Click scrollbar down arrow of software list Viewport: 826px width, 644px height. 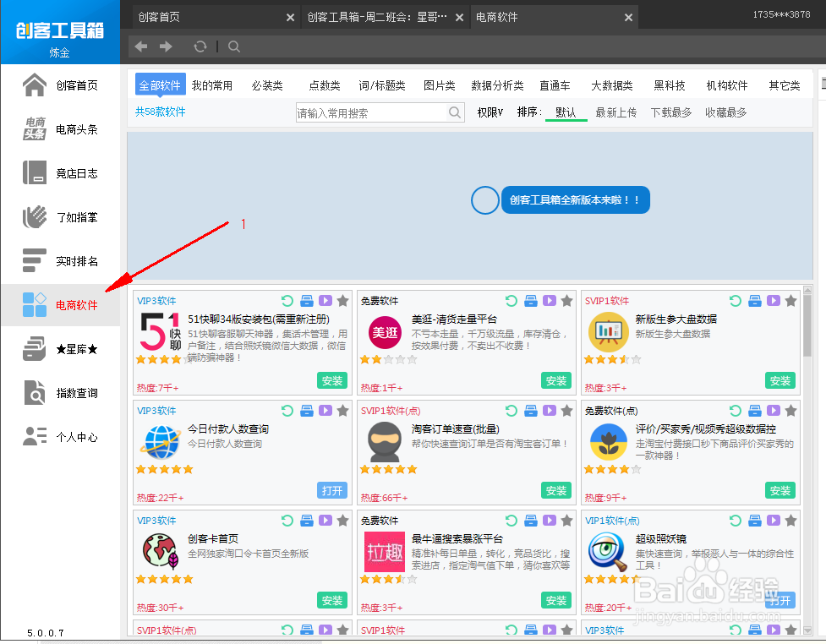coord(807,630)
